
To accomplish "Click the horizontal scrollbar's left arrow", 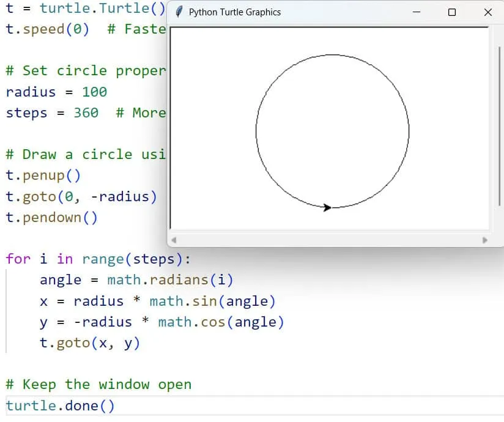I will 174,240.
